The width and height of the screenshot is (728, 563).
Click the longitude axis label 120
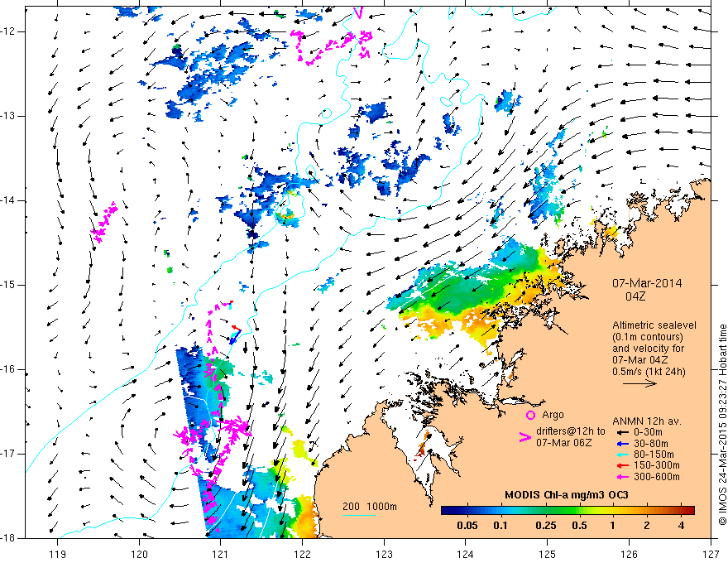point(139,554)
